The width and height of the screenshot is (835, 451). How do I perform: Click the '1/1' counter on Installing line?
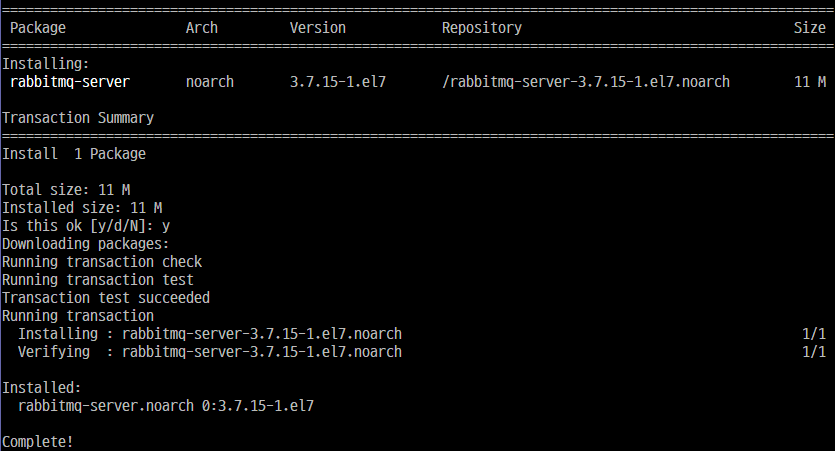pos(814,334)
